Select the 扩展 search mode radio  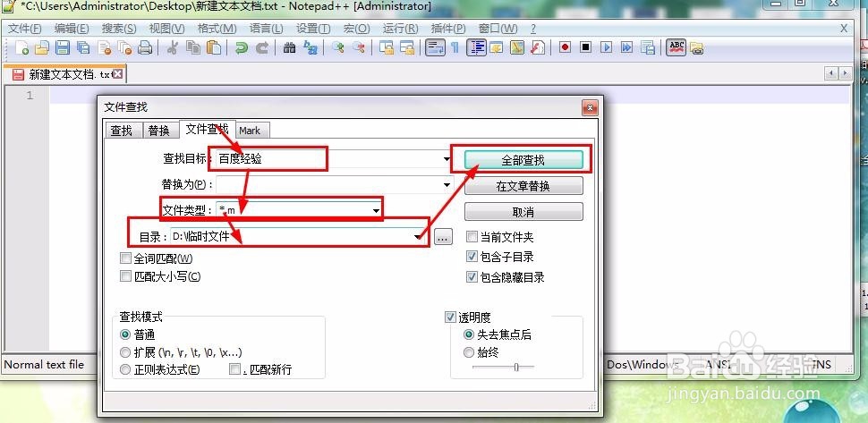coord(125,352)
